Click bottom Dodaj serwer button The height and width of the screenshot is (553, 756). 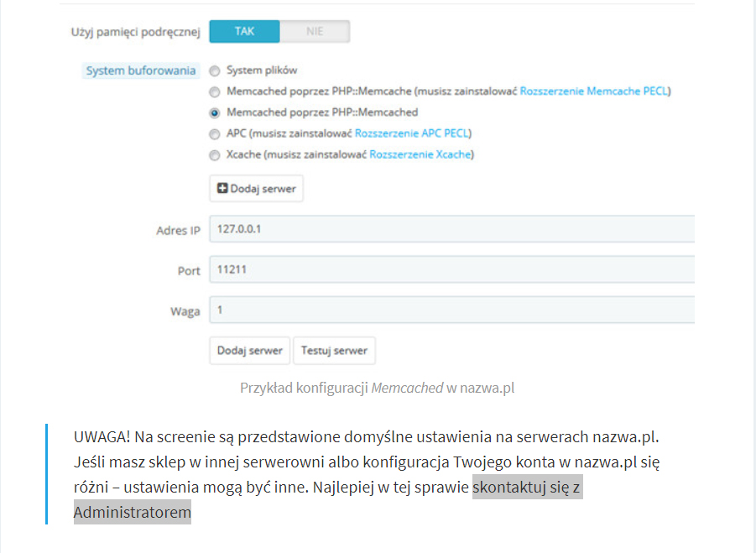250,351
